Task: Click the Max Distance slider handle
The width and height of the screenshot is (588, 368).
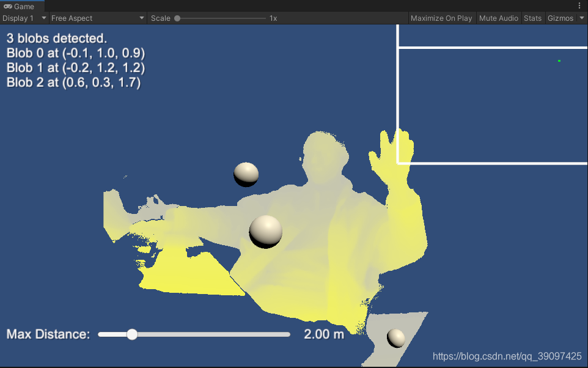Action: pos(132,334)
